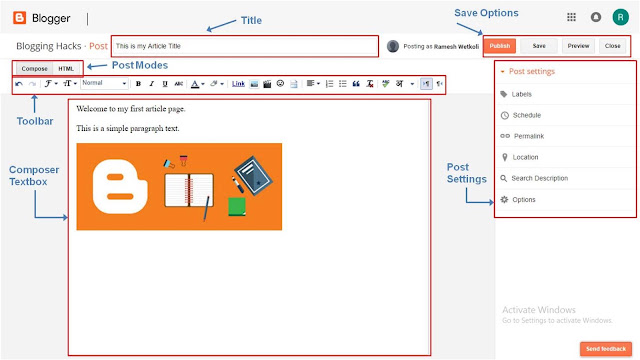The image size is (640, 360).
Task: Open the font size menu
Action: tap(70, 84)
